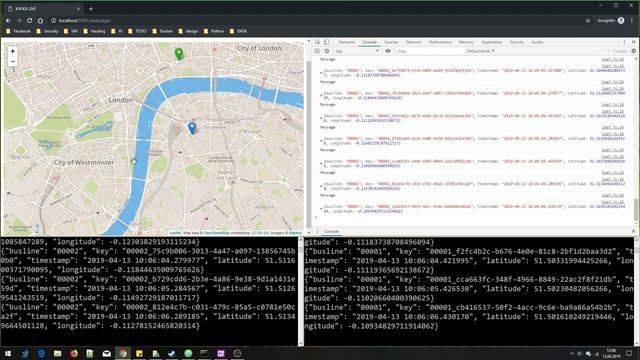Select the blue bus marker on map
640x360 pixels.
click(x=192, y=128)
